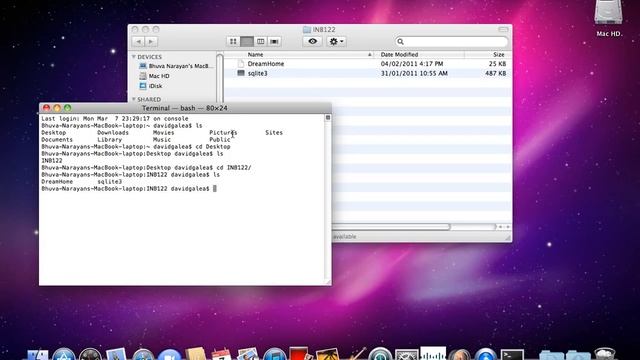
Task: Click 'Documents' in Terminal ls output
Action: (x=57, y=140)
